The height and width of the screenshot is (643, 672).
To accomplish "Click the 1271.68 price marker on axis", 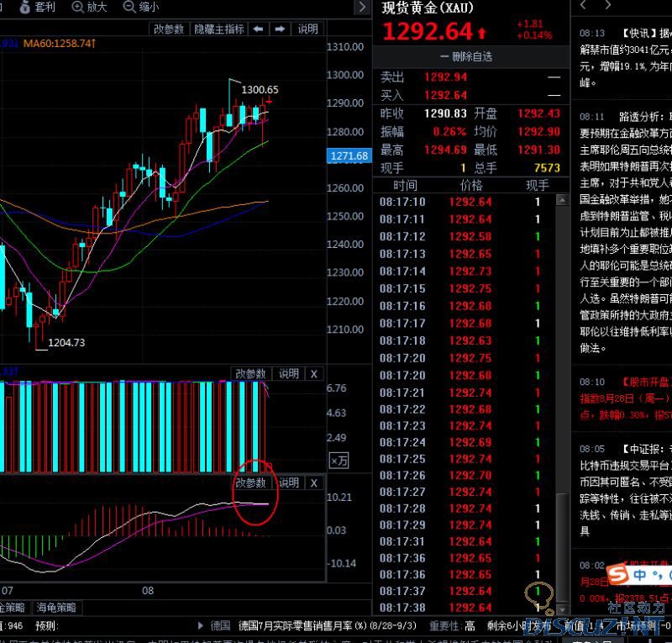I will pyautogui.click(x=349, y=155).
